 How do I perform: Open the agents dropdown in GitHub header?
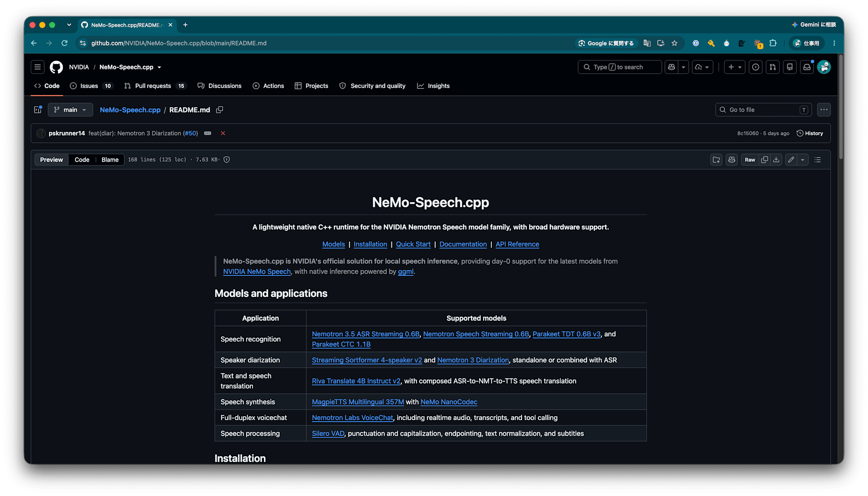[702, 67]
